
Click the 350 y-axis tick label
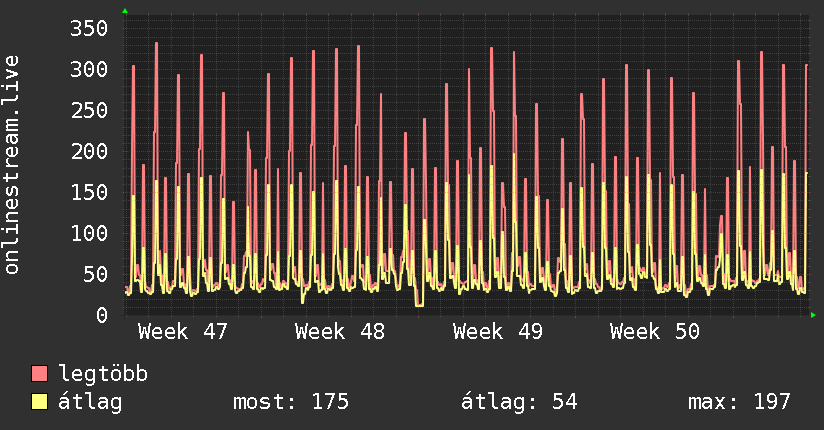click(x=89, y=28)
